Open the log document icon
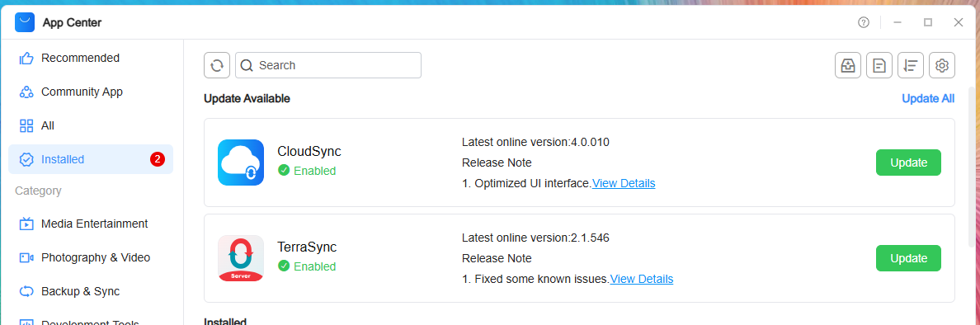This screenshot has height=325, width=980. coord(879,65)
